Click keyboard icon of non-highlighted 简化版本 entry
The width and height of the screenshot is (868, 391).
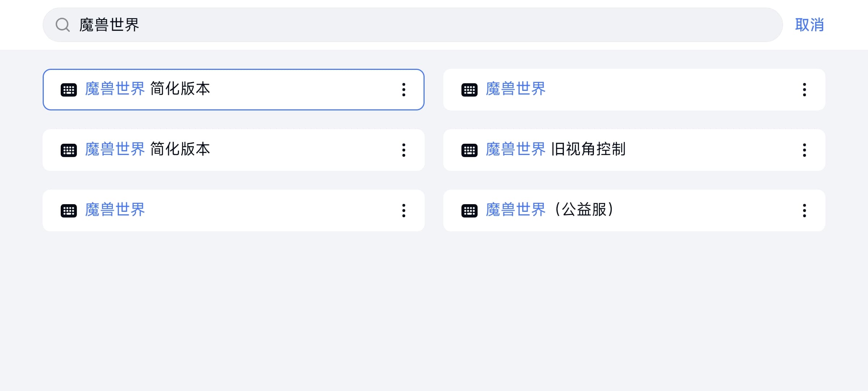(69, 150)
